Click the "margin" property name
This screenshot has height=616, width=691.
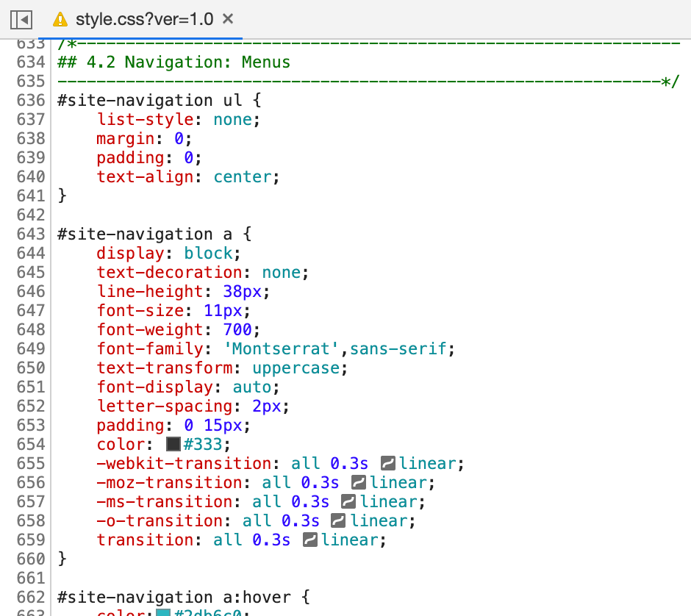[126, 139]
